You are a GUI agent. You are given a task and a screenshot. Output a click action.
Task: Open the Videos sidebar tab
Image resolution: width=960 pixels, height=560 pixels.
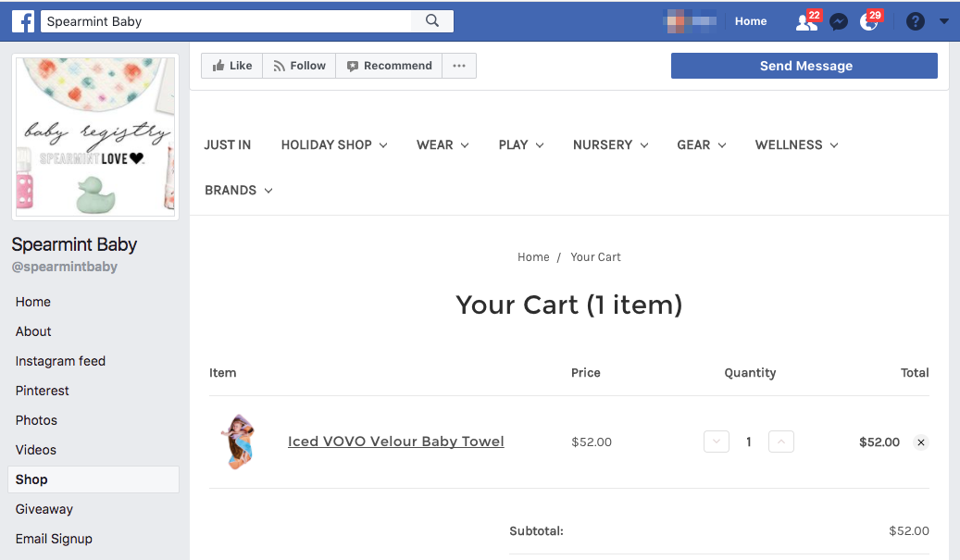tap(35, 450)
